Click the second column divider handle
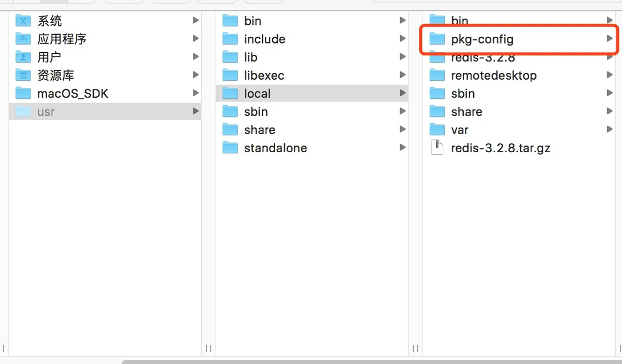Viewport: 622px width, 364px height. (x=416, y=348)
